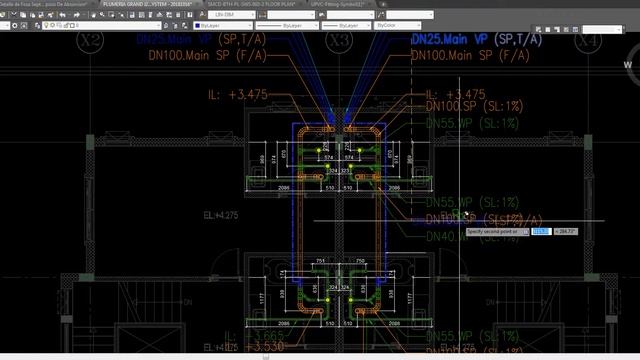The height and width of the screenshot is (360, 640).
Task: Open the layer selection dropdown list
Action: [102, 25]
